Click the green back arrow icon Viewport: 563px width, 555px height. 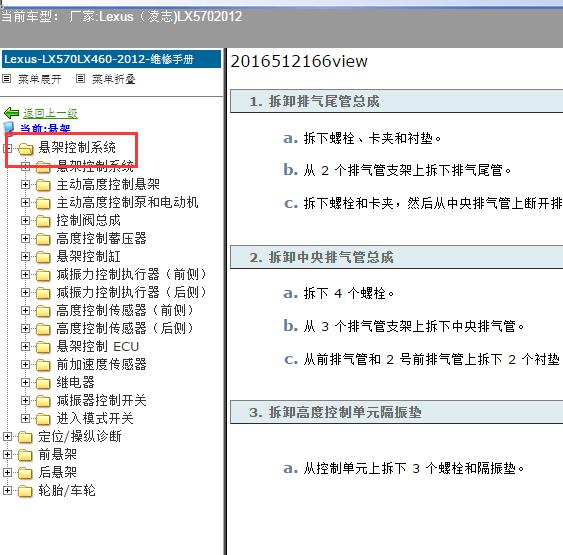pyautogui.click(x=11, y=113)
